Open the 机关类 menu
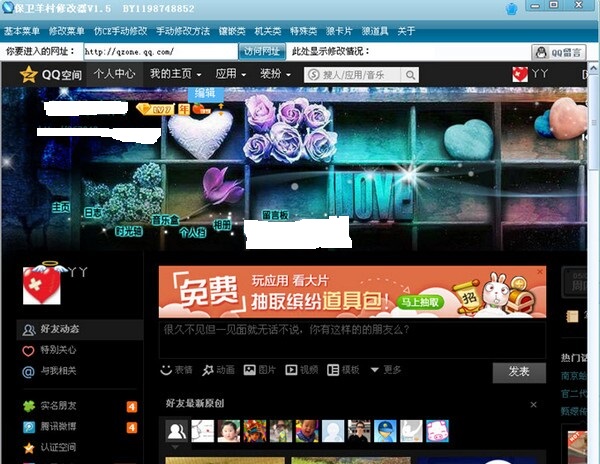The width and height of the screenshot is (600, 464). click(268, 31)
